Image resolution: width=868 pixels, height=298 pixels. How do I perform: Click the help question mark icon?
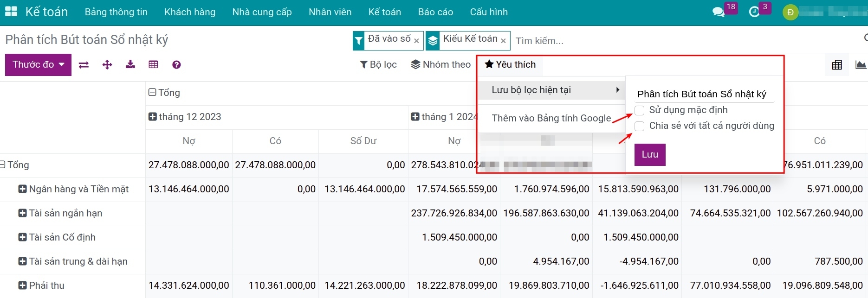176,65
